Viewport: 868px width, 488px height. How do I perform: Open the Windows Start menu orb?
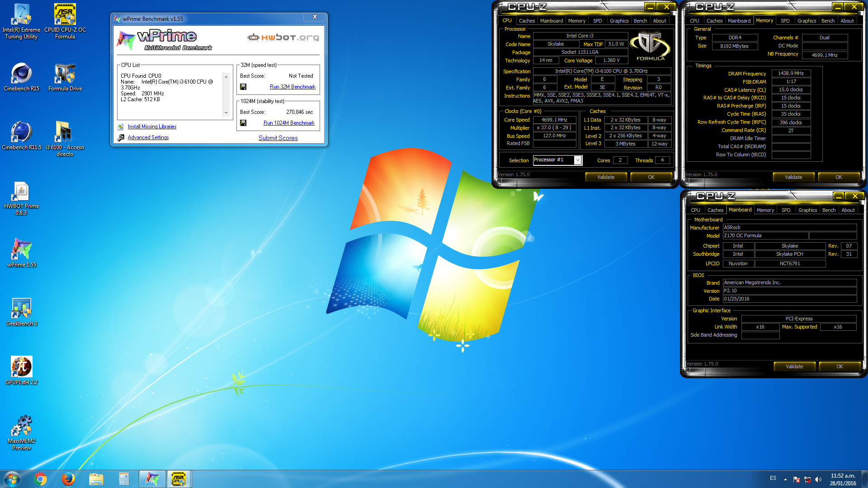pyautogui.click(x=12, y=479)
